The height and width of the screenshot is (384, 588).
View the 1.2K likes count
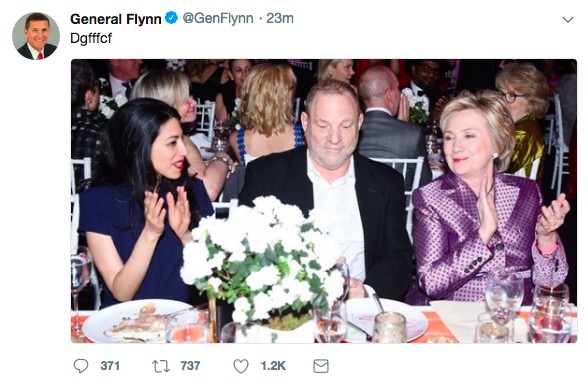coord(273,366)
